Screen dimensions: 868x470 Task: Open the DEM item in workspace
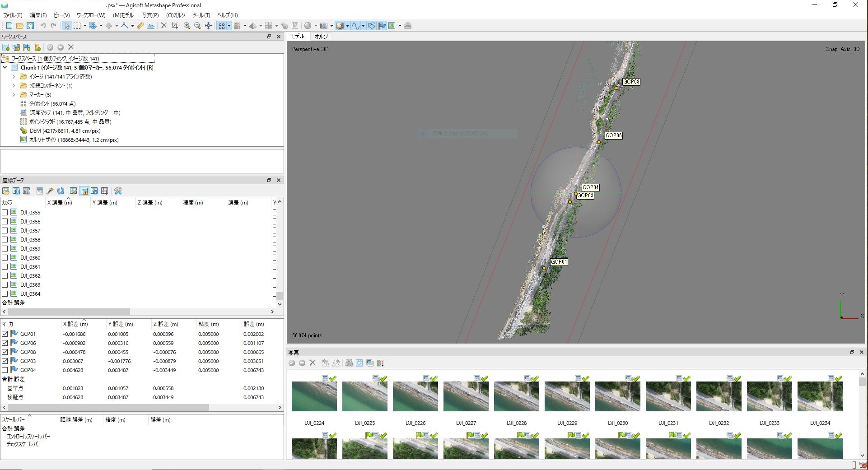pos(64,131)
